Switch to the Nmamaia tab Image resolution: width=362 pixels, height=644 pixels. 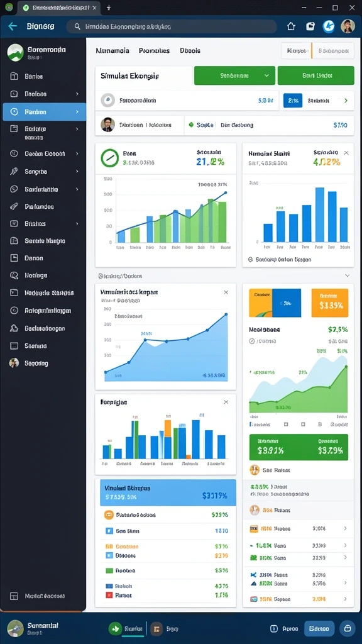[112, 50]
